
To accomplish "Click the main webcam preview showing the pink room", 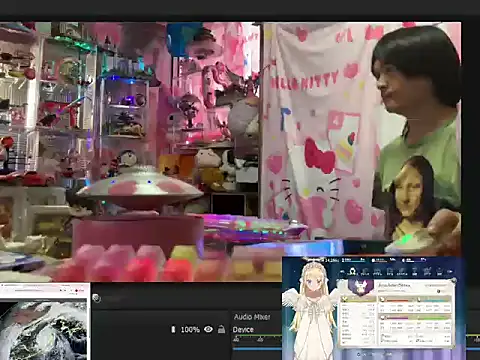I will click(x=230, y=152).
